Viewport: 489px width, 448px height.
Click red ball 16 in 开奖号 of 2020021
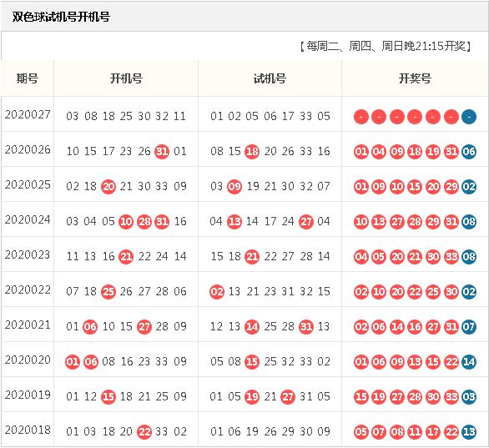click(415, 327)
